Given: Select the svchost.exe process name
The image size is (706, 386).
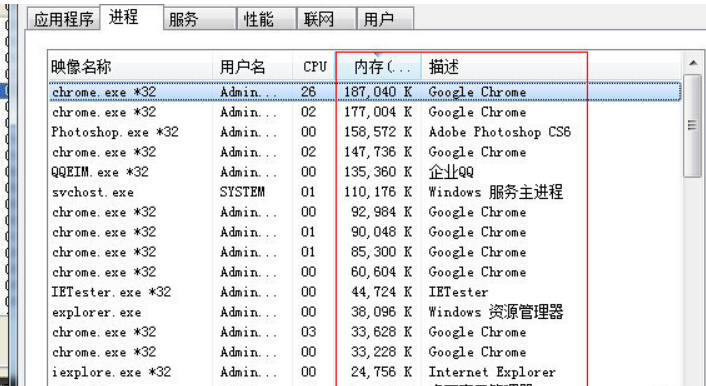Looking at the screenshot, I should [93, 192].
